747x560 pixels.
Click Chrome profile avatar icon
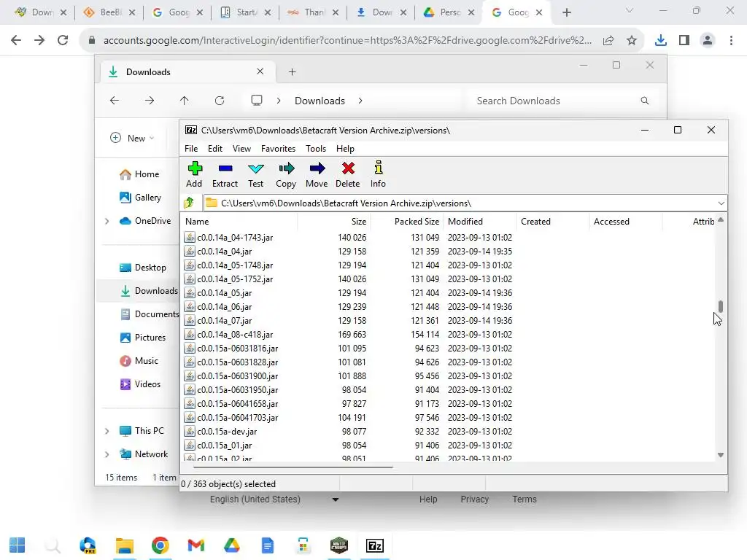coord(708,41)
